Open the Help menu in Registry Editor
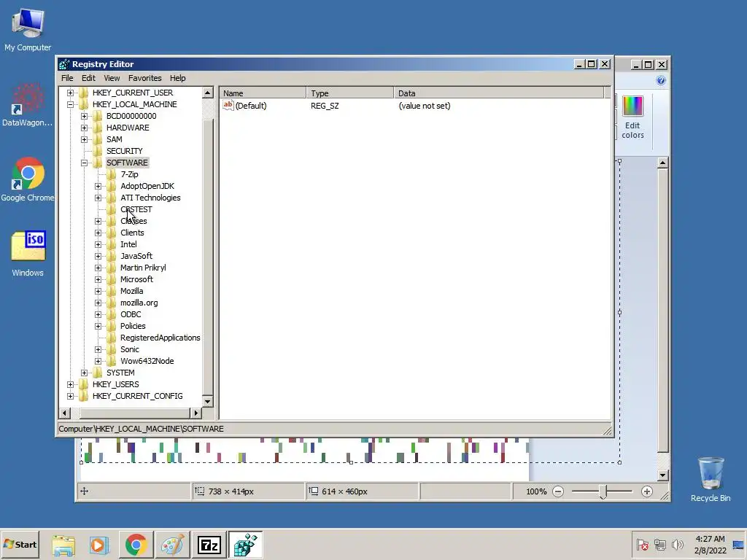 pyautogui.click(x=178, y=78)
